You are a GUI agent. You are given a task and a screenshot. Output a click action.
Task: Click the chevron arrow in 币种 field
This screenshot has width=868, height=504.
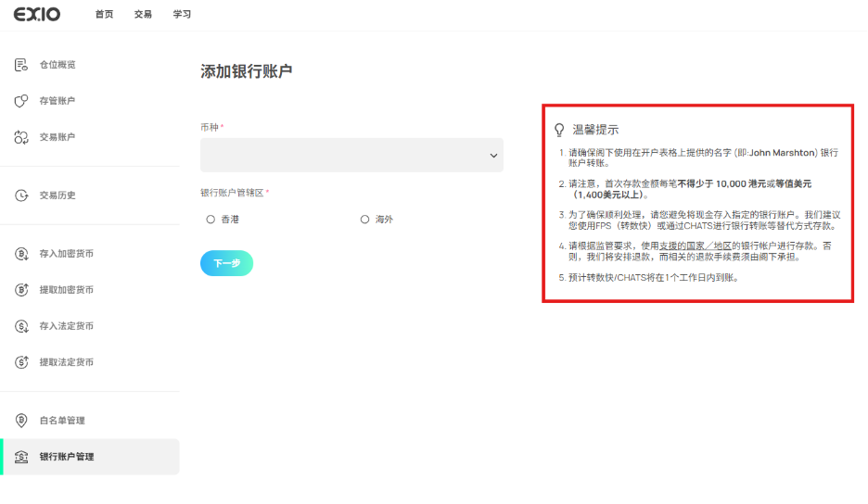[x=493, y=156]
